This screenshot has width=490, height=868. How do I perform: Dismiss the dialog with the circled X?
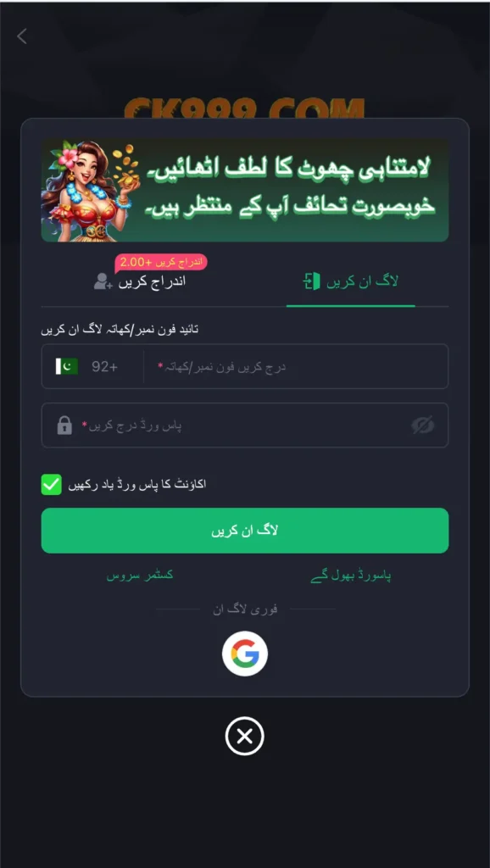pos(245,736)
